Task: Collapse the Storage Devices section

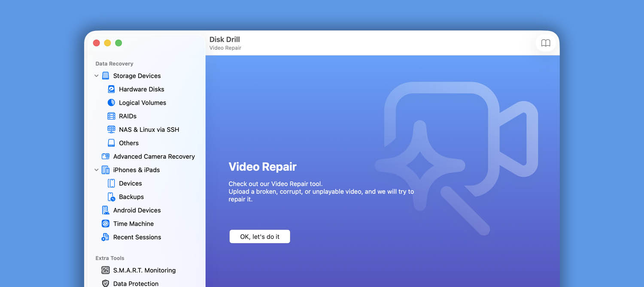Action: (96, 76)
